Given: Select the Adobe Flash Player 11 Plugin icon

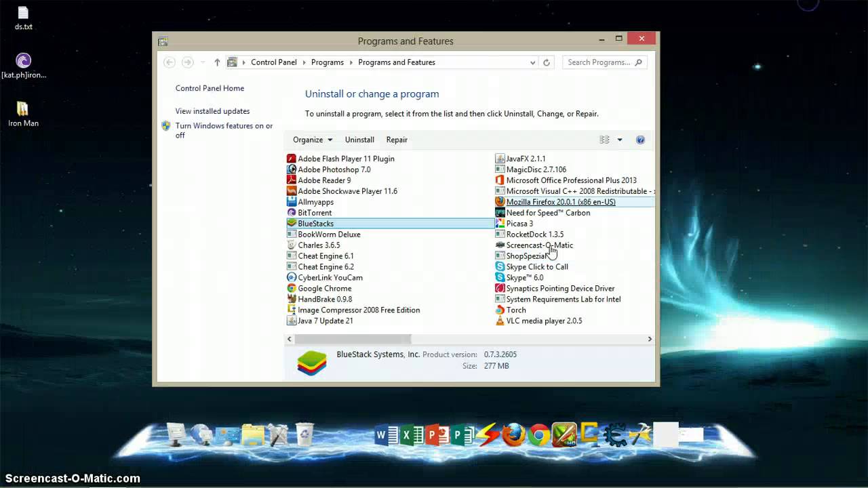Looking at the screenshot, I should pos(292,159).
